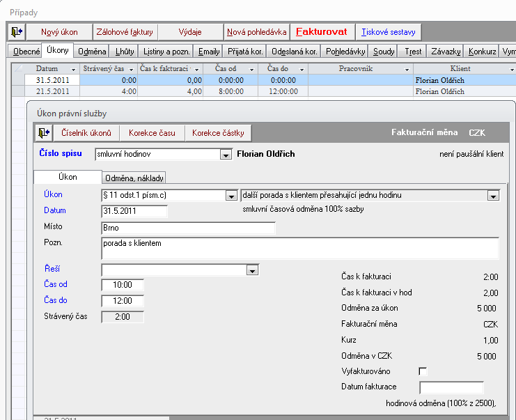Click the 12:00:00 Čas do cell
The width and height of the screenshot is (516, 420).
[283, 91]
